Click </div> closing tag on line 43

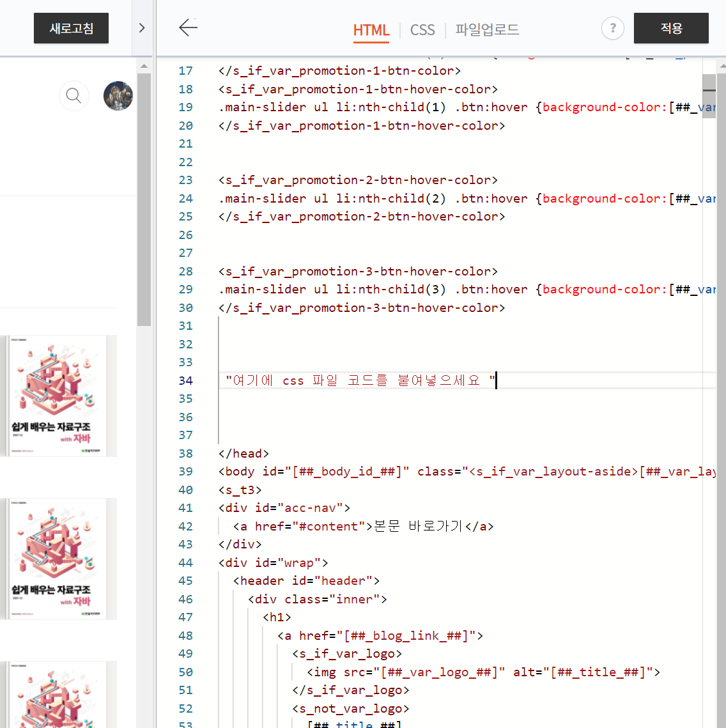click(x=240, y=545)
